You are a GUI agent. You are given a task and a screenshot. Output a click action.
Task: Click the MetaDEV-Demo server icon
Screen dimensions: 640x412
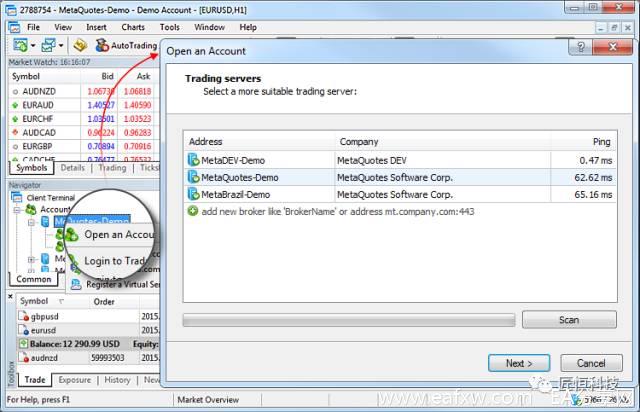193,160
